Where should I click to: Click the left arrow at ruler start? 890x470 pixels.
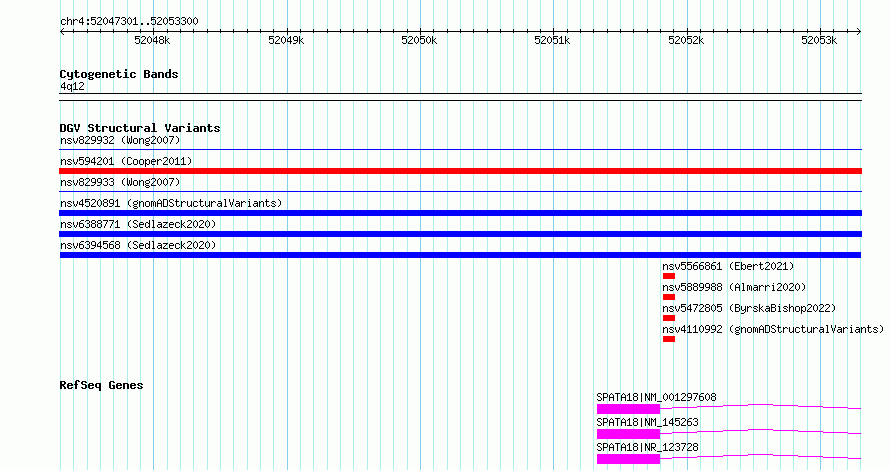62,32
